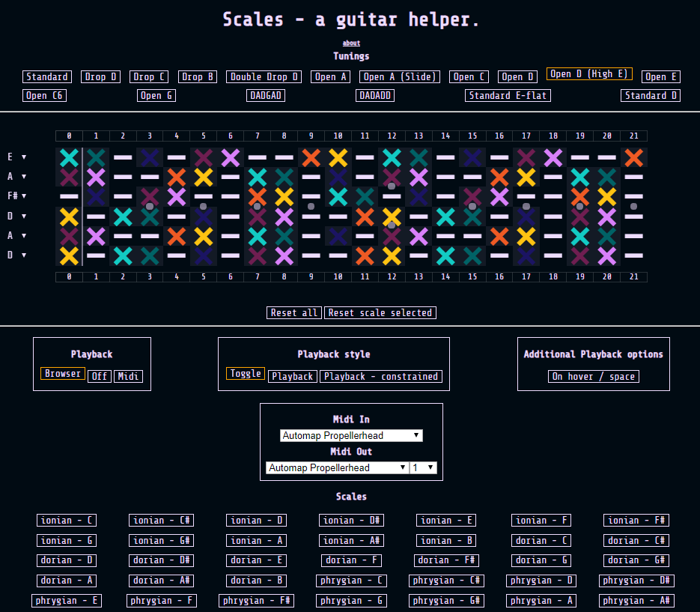Open the Midi In device dropdown

coord(351,435)
